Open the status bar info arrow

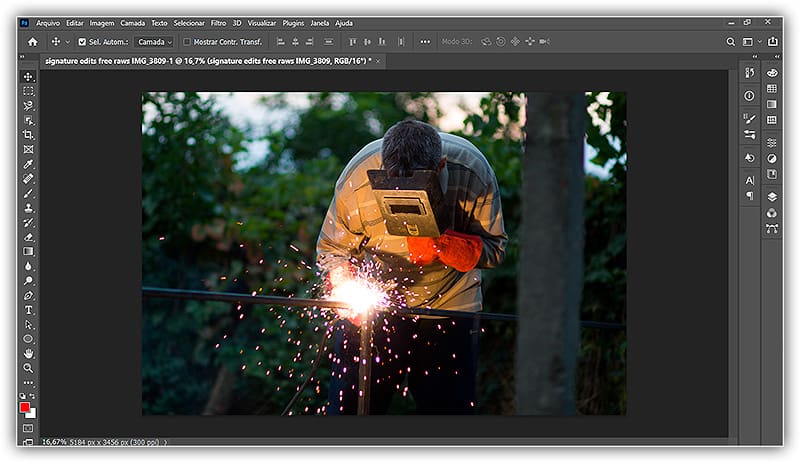165,442
